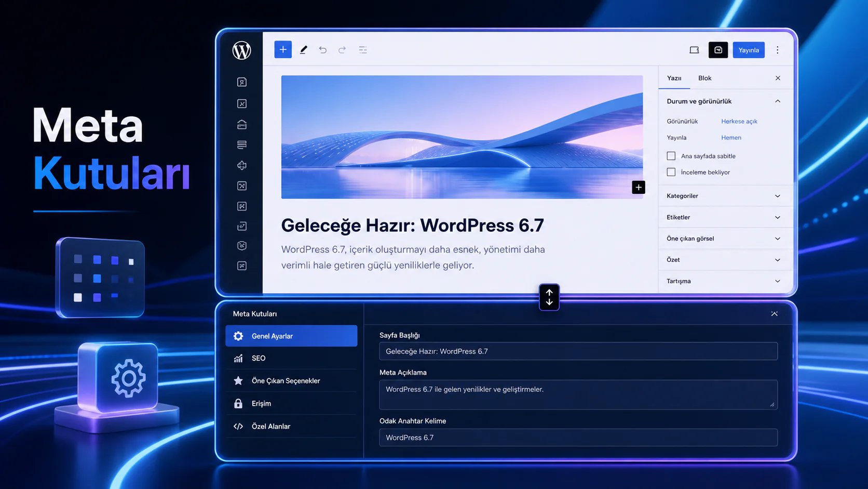Click the Erişim lock icon

[x=238, y=403]
